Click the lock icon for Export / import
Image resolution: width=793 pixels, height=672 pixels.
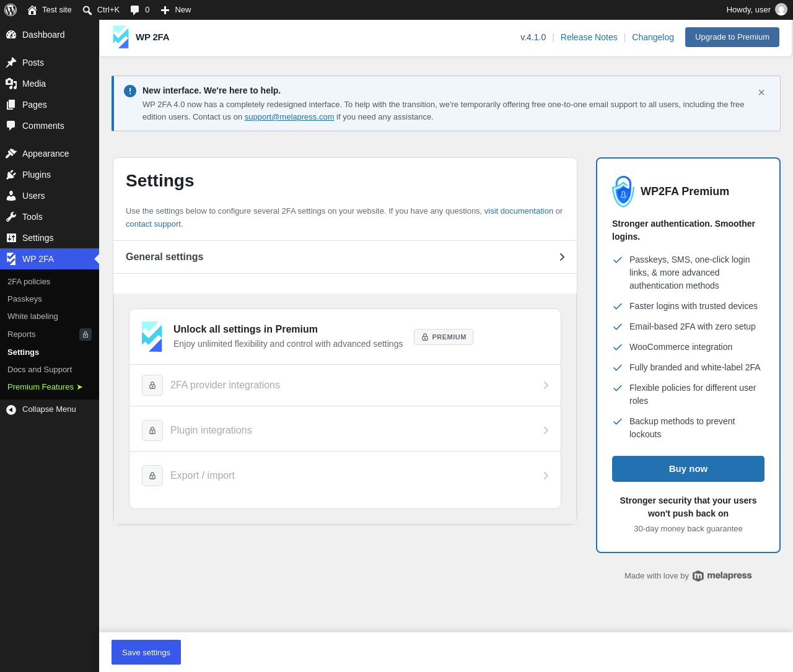tap(152, 476)
